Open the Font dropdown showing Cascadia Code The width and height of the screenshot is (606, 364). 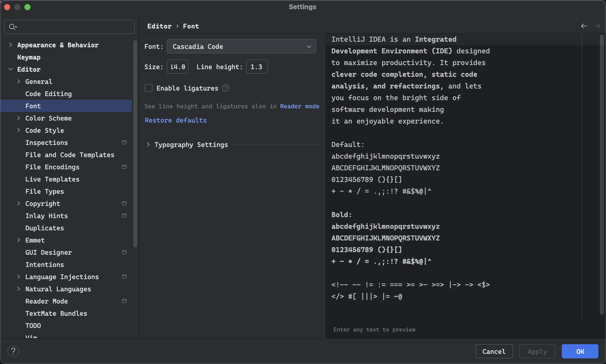pyautogui.click(x=241, y=46)
